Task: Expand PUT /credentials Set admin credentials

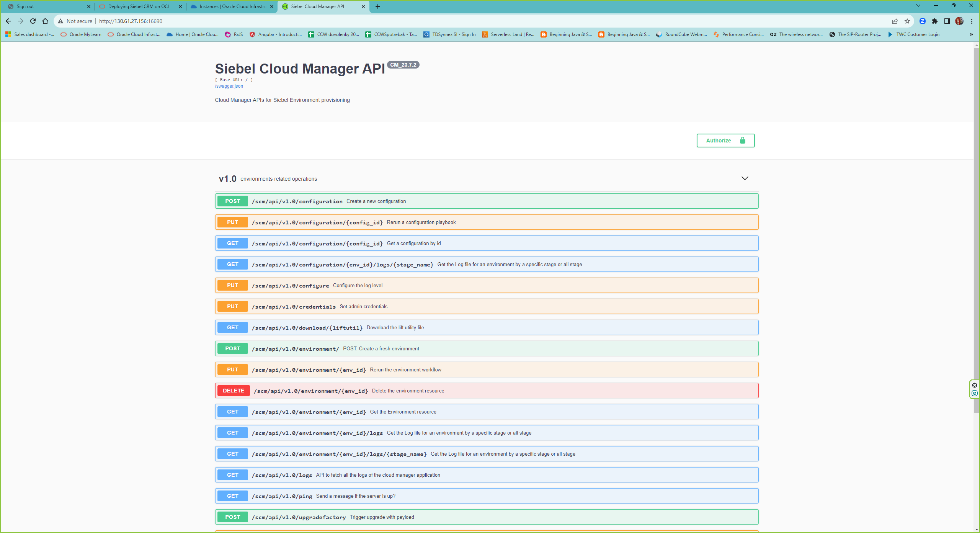Action: pos(487,306)
